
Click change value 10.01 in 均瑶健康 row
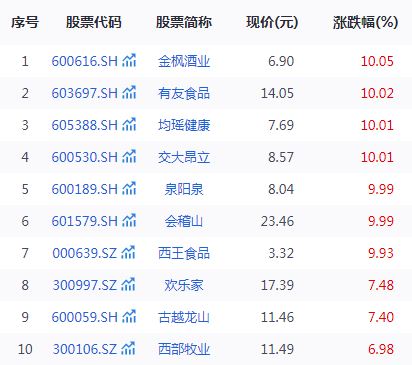[377, 125]
